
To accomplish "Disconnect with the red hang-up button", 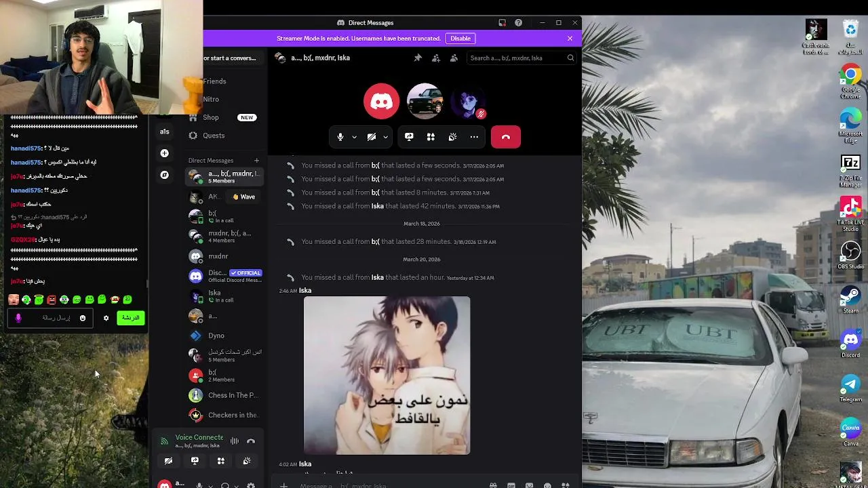I will click(x=506, y=137).
